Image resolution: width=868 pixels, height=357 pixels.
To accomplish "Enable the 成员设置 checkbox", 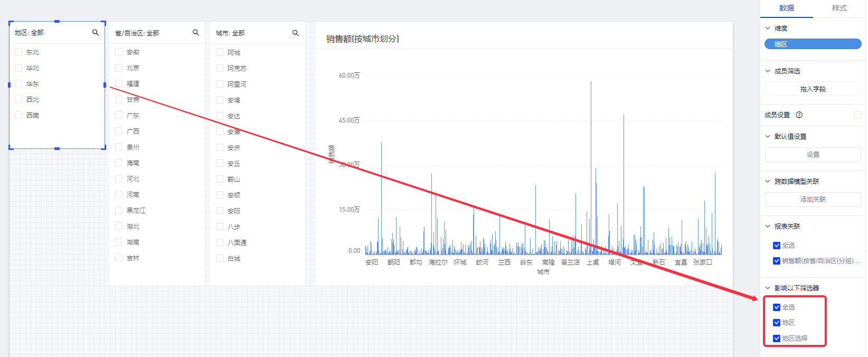I will point(857,115).
